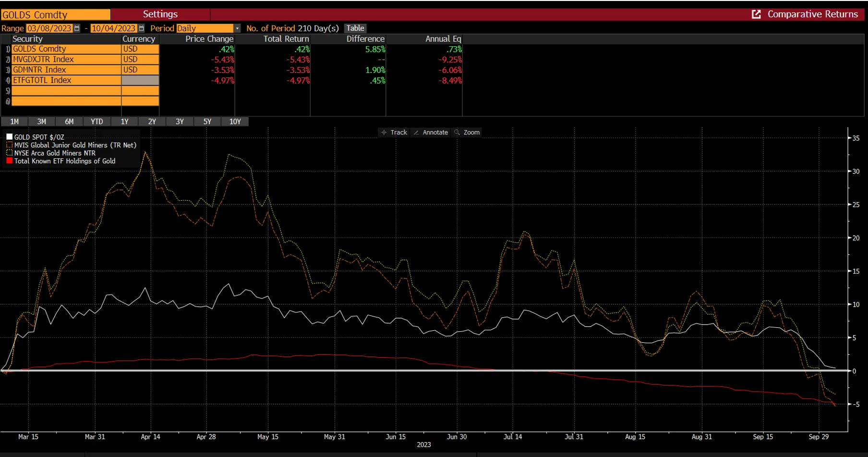Click grey currency field for ETFGTOTL Index
The height and width of the screenshot is (457, 868).
[140, 80]
